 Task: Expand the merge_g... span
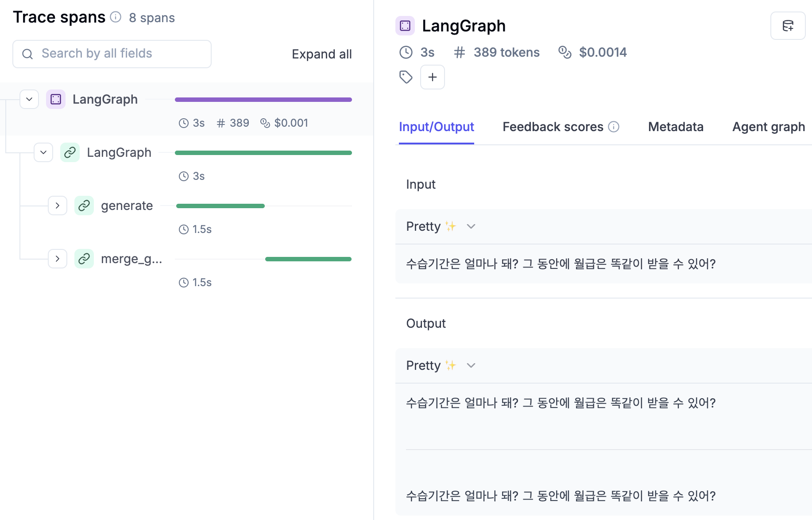pyautogui.click(x=58, y=259)
